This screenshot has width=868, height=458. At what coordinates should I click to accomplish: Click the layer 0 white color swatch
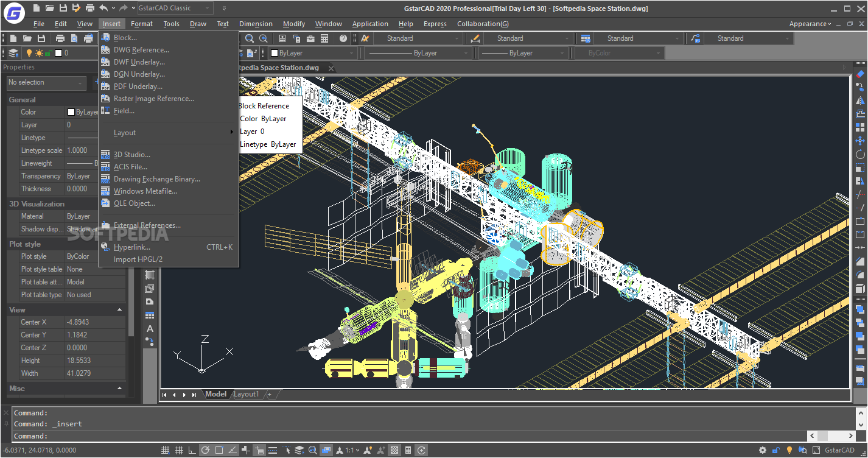58,53
